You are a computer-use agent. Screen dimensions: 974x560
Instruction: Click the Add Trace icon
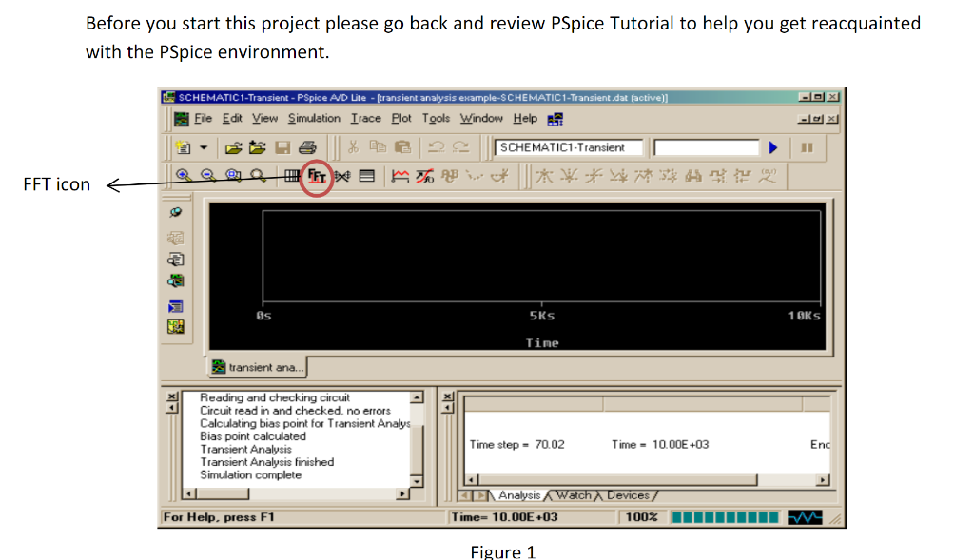tap(399, 174)
